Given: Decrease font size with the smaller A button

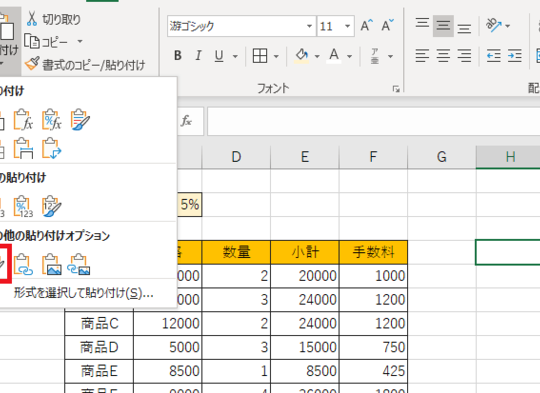Looking at the screenshot, I should point(387,25).
